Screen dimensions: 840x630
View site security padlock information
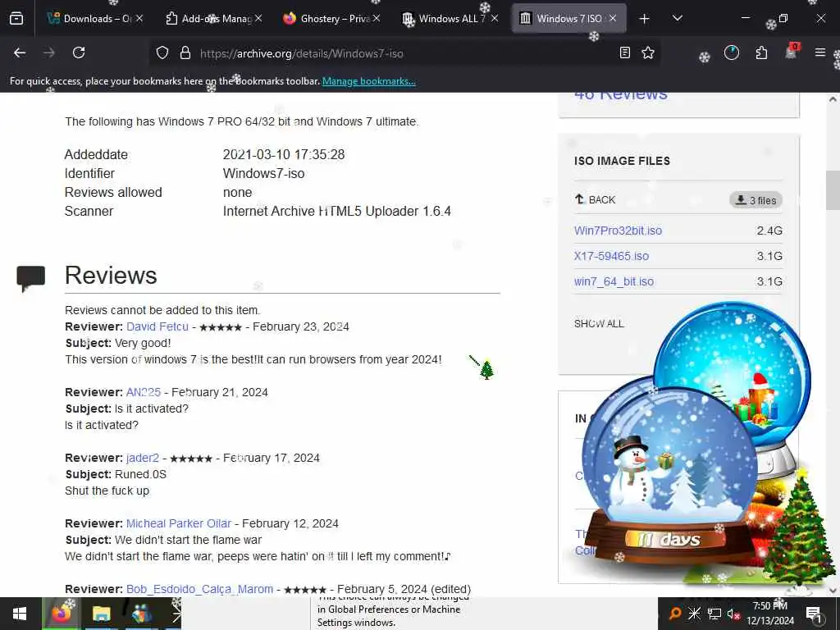185,52
